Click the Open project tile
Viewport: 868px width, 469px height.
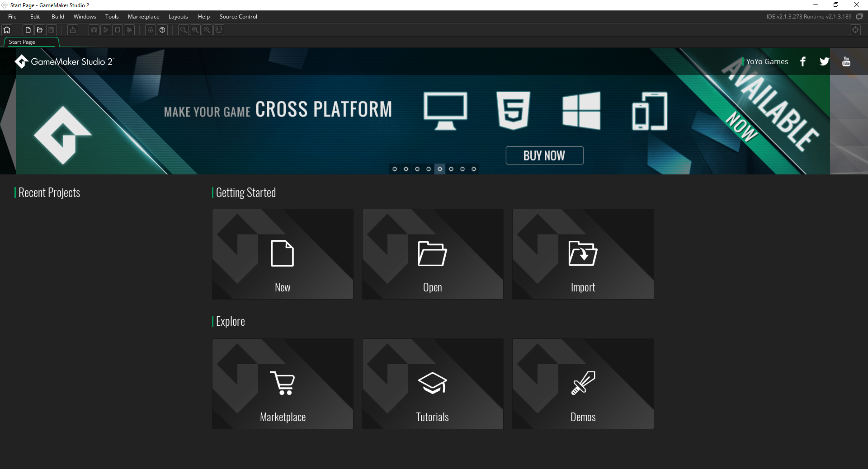click(x=433, y=254)
